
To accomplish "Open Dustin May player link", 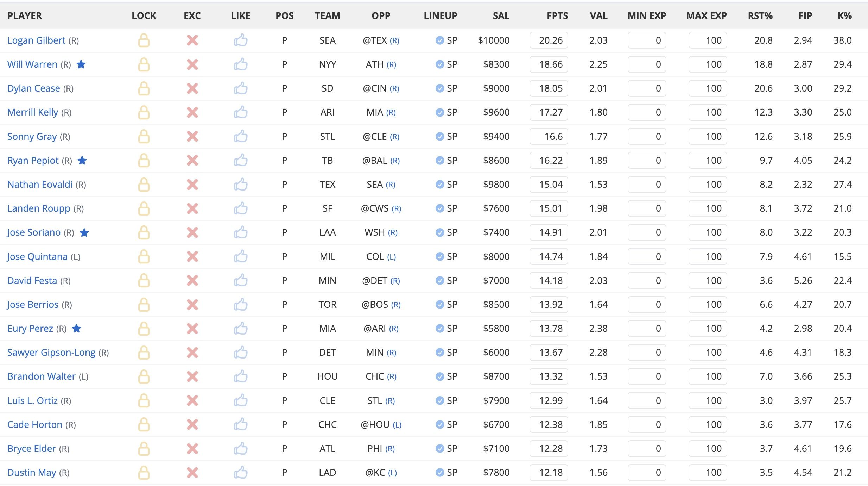I will point(32,473).
